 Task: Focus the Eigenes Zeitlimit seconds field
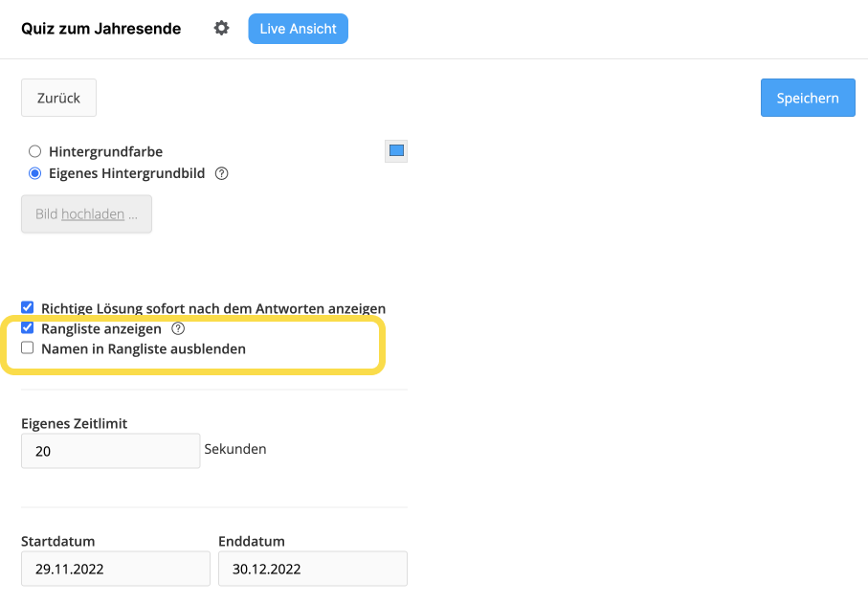[111, 451]
